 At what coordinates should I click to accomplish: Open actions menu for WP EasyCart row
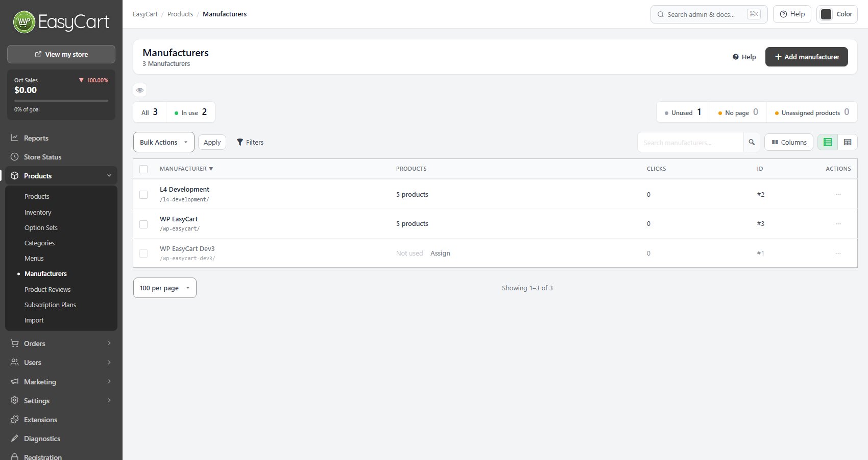838,223
